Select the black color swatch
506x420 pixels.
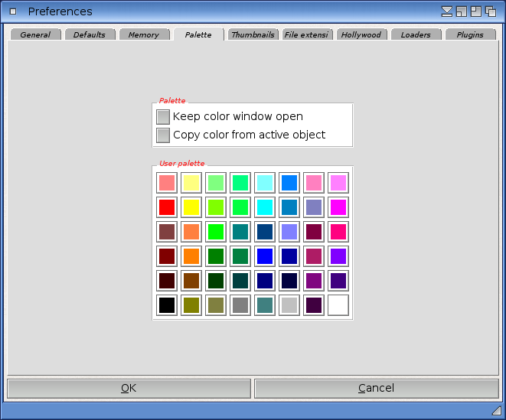click(167, 305)
